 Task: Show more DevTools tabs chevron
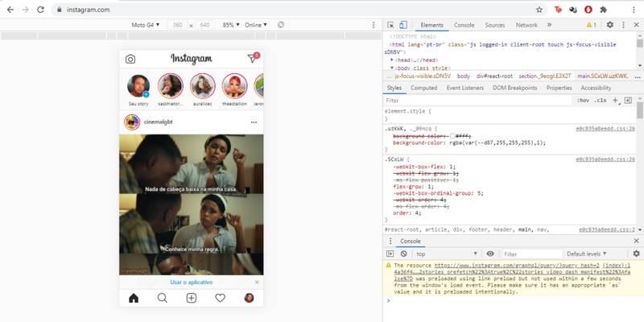[x=549, y=25]
